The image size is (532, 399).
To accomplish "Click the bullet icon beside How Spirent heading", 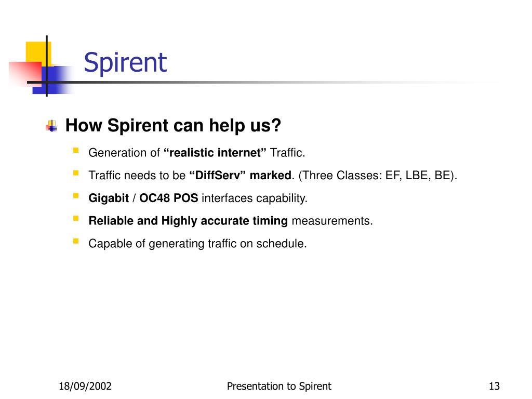I will click(x=51, y=126).
